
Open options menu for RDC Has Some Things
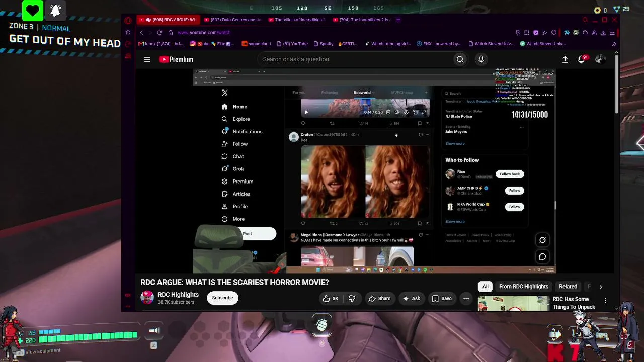point(605,300)
